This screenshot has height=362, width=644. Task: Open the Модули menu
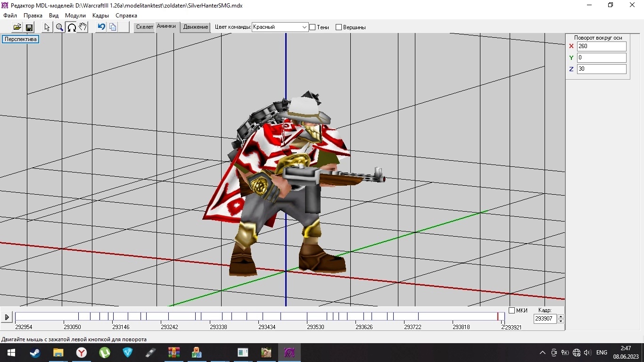75,16
